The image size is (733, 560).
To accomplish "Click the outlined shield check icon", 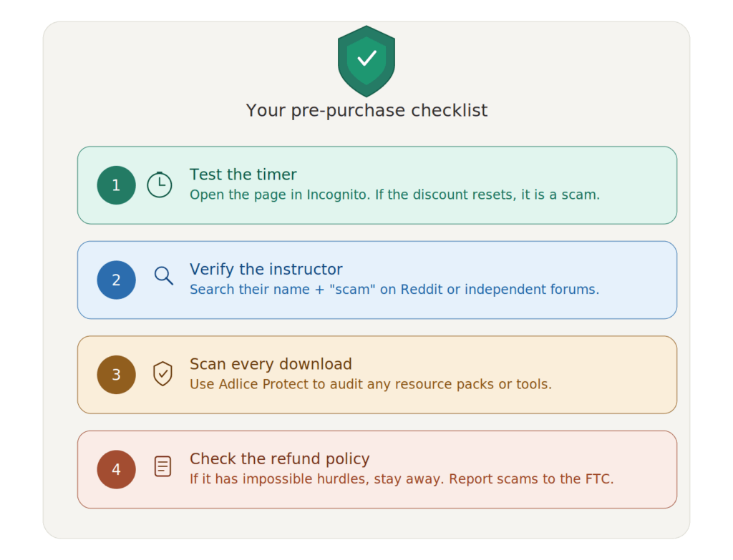I will pos(162,373).
